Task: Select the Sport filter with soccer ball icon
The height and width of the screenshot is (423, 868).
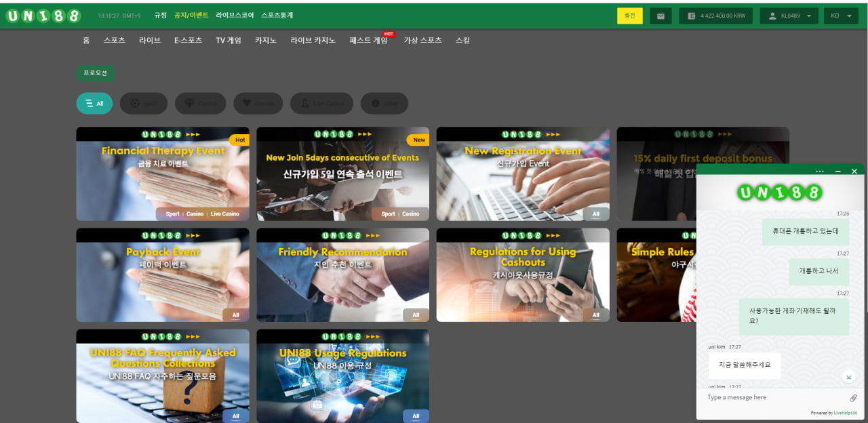Action: click(144, 104)
